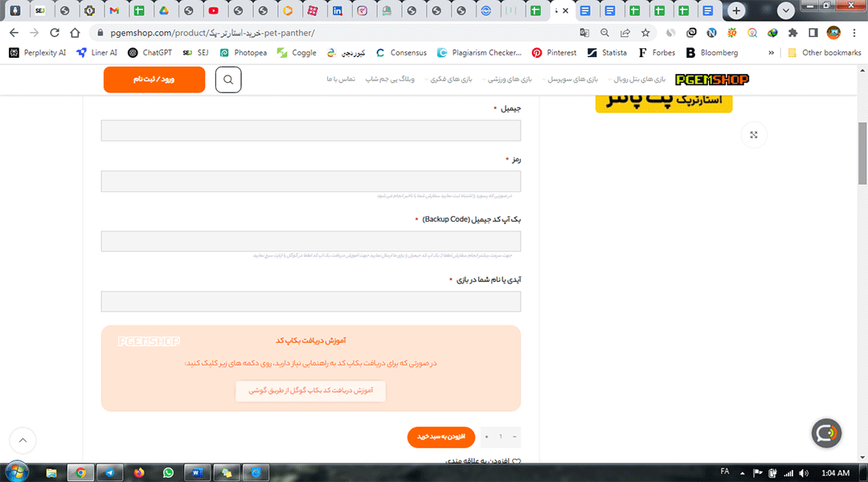Open the chat widget bubble

coord(826,433)
